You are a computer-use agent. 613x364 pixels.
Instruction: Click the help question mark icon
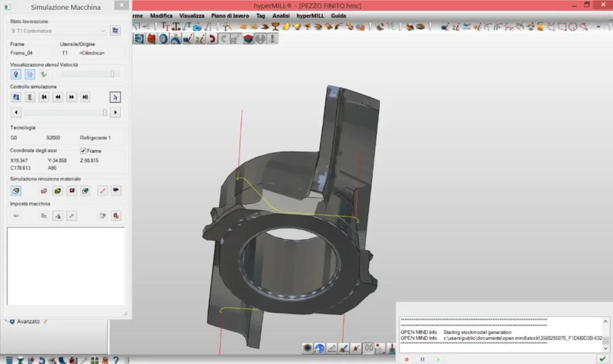point(116,360)
